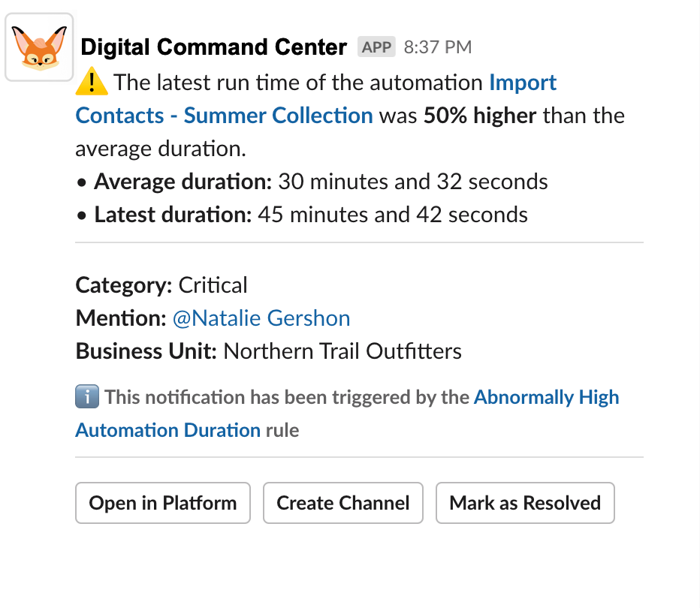Click the bold "50% higher" text

[480, 116]
